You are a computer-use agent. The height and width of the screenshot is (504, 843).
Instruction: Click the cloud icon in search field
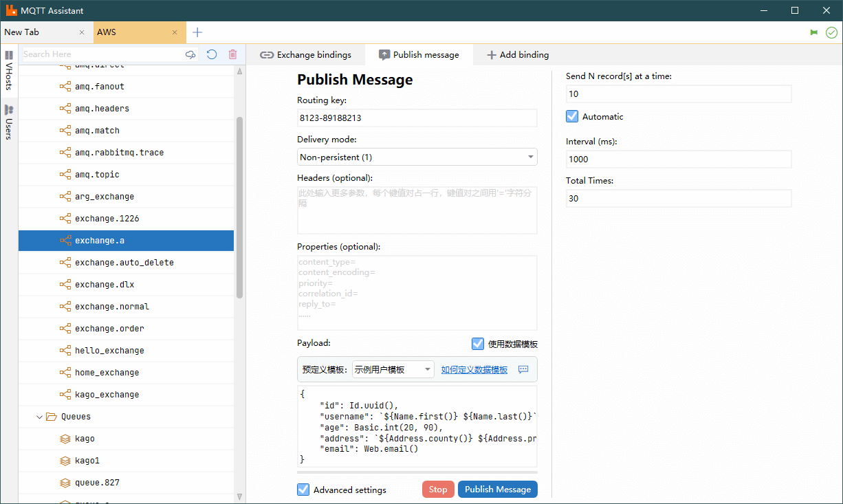190,54
